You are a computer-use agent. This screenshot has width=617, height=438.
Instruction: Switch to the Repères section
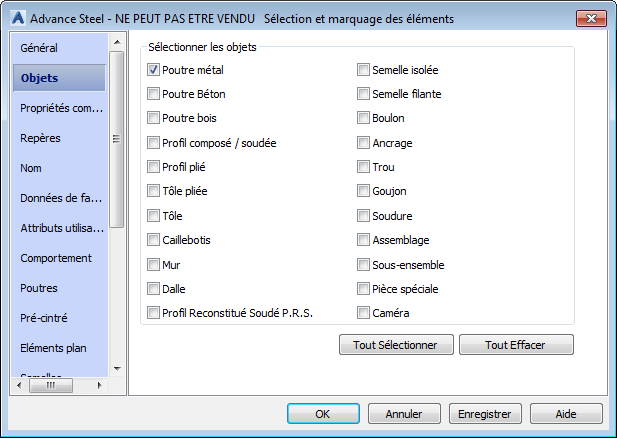click(41, 138)
